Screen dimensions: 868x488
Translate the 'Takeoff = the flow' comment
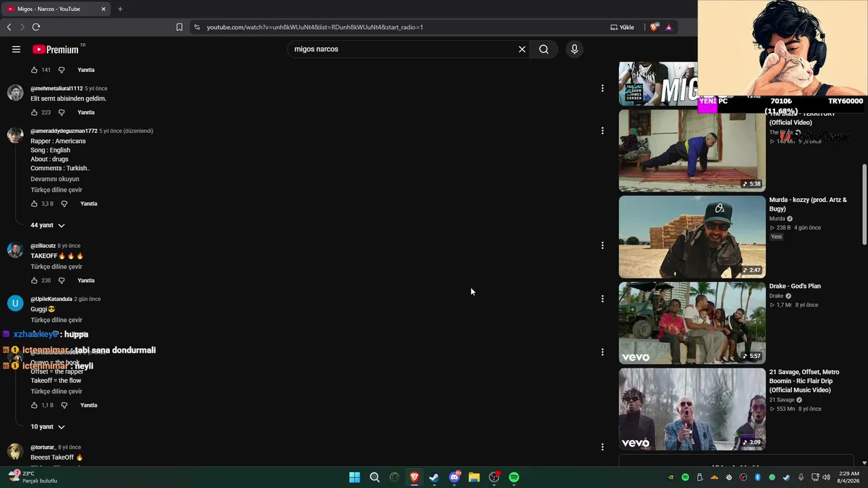pyautogui.click(x=56, y=391)
